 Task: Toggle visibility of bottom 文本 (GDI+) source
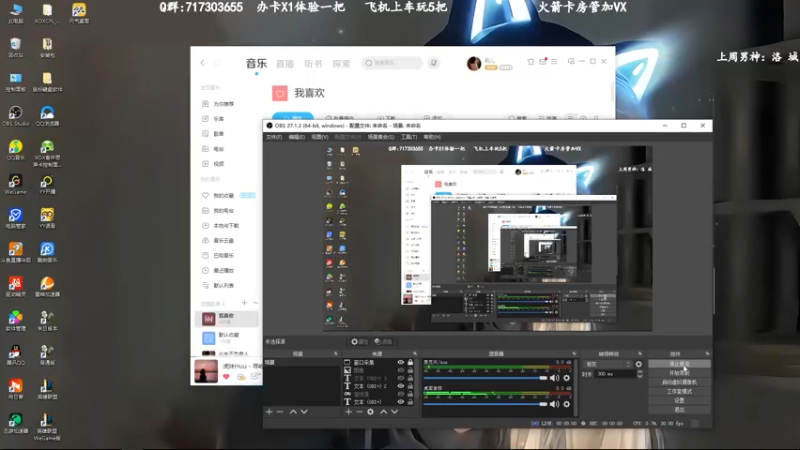401,402
